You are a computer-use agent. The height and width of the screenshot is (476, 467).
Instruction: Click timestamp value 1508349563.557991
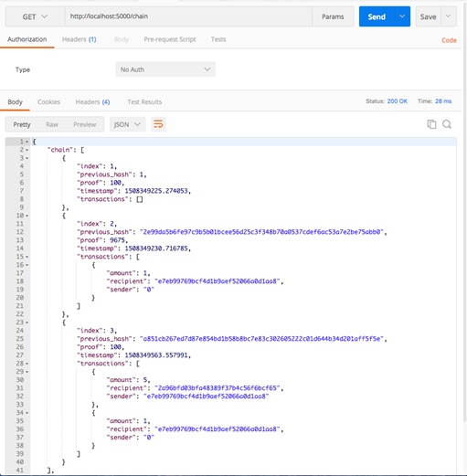click(156, 355)
